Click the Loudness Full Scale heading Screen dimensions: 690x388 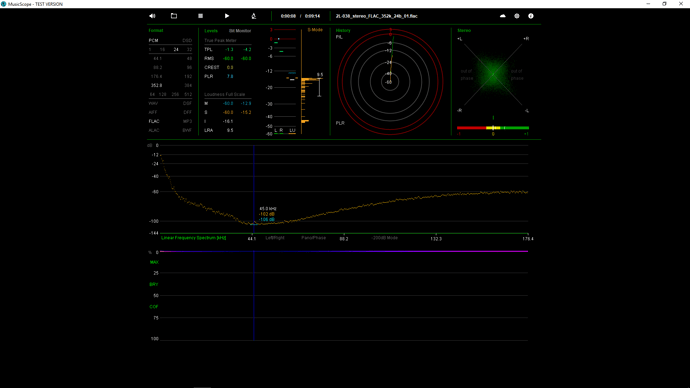[x=224, y=95]
